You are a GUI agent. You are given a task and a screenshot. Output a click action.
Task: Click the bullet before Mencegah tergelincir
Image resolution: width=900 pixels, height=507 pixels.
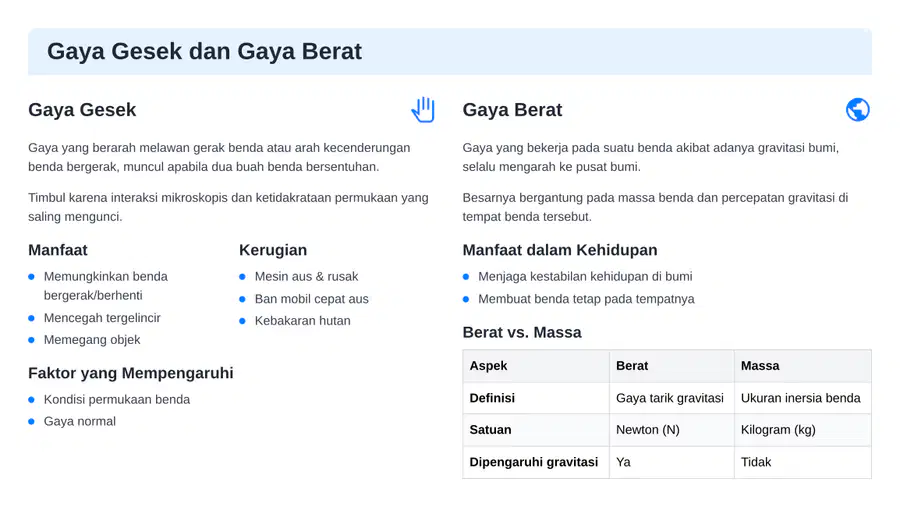point(32,318)
